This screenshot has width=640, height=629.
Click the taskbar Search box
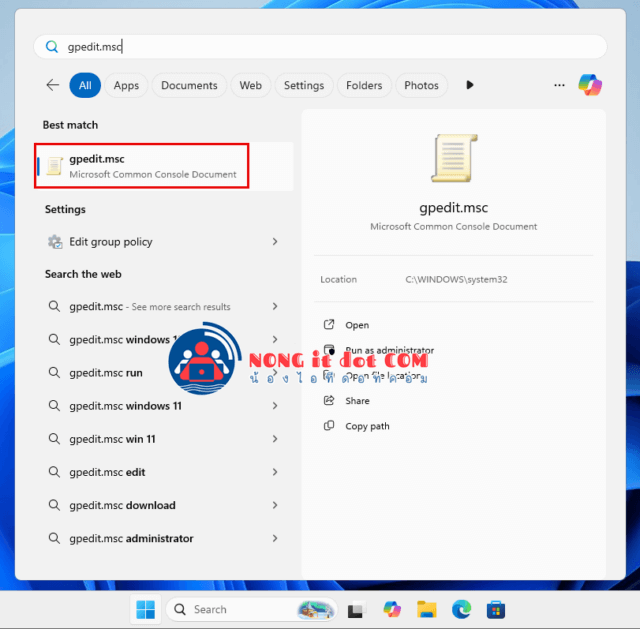click(x=252, y=609)
